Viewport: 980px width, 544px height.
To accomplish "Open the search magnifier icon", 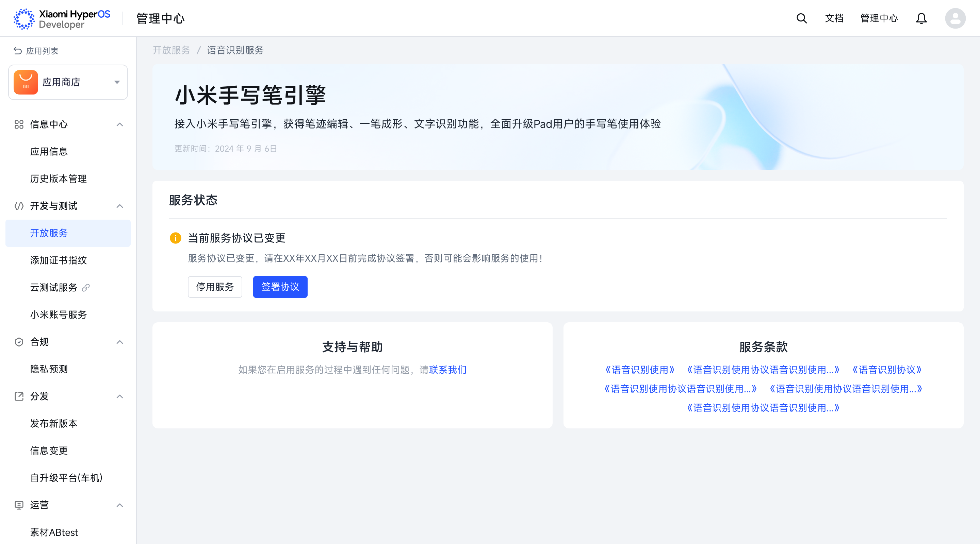I will [x=802, y=18].
